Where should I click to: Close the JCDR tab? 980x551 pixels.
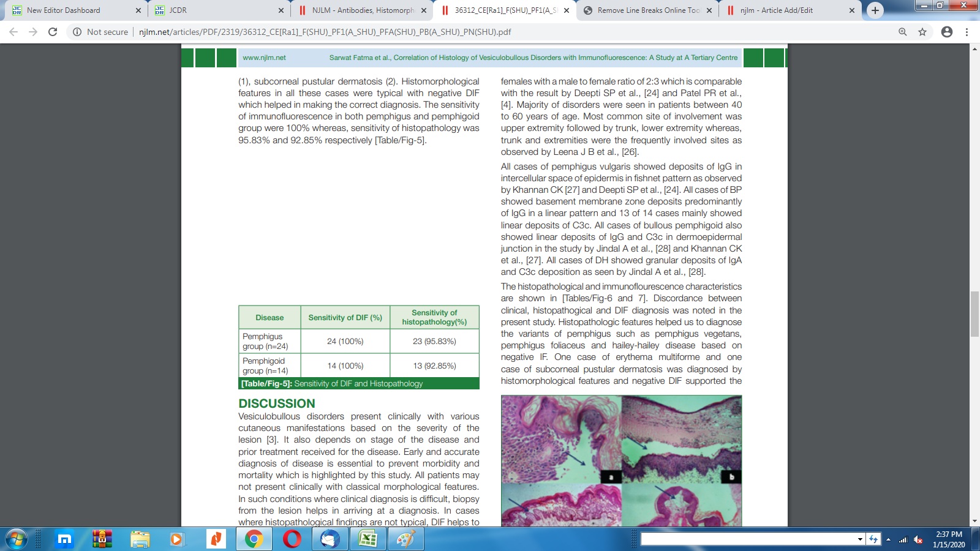(281, 10)
